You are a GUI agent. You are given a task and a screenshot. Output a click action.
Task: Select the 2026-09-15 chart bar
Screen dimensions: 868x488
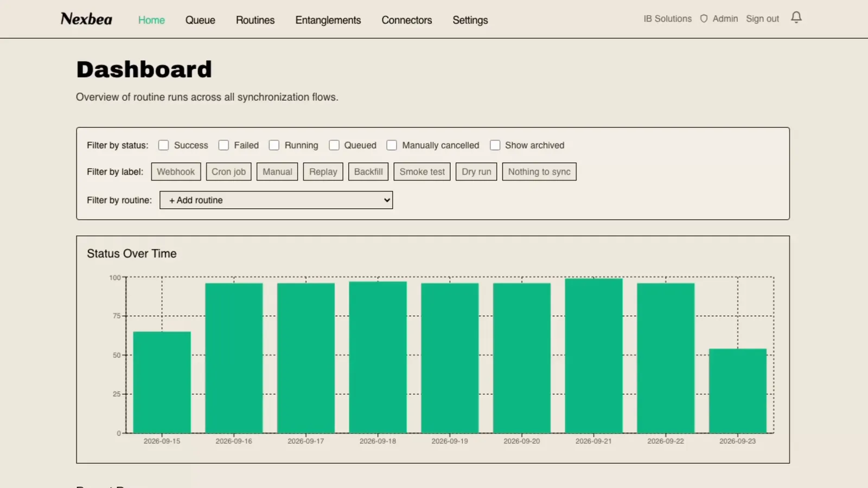[162, 382]
